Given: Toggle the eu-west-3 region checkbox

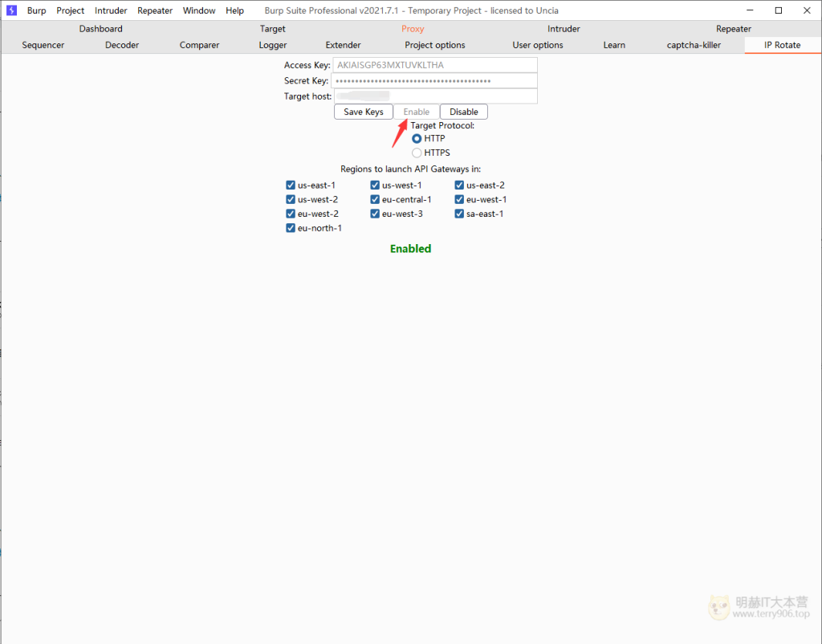Looking at the screenshot, I should click(x=375, y=214).
